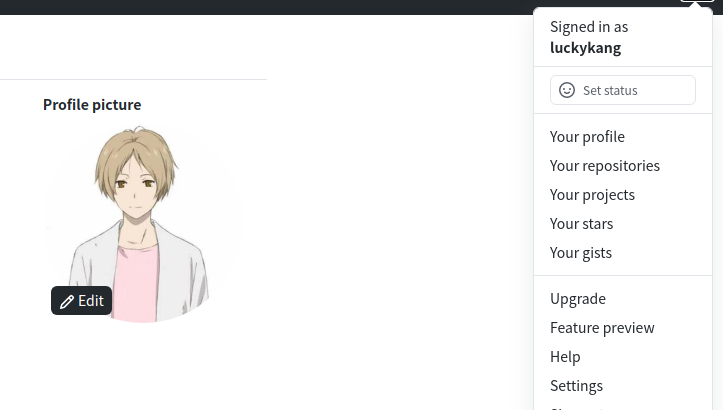This screenshot has height=410, width=723.
Task: Open the Set status field
Action: (622, 90)
